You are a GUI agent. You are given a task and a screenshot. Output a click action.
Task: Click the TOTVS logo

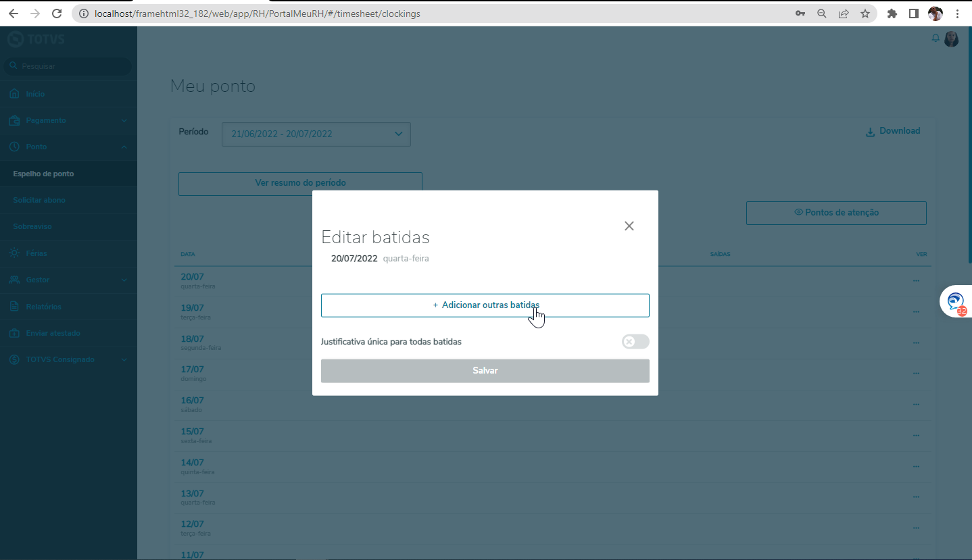point(36,39)
